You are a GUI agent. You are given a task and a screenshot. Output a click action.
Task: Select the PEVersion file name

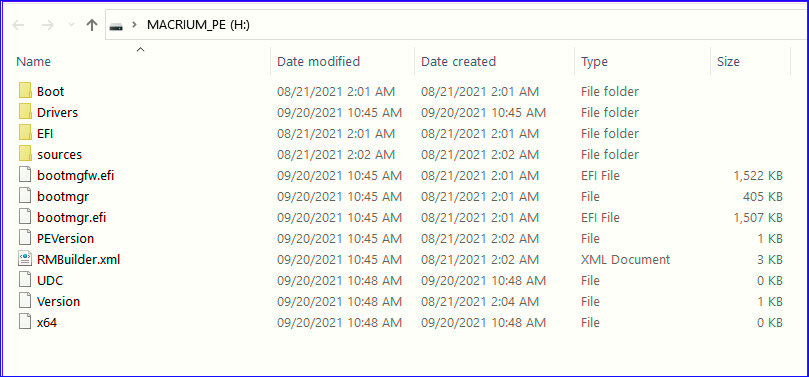[66, 238]
